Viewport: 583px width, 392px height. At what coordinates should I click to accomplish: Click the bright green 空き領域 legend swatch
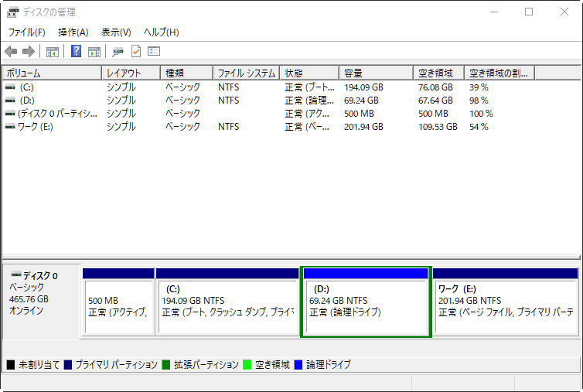(x=247, y=365)
